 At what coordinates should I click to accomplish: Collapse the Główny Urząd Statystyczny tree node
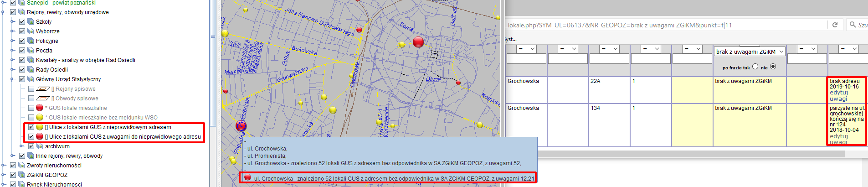point(13,79)
